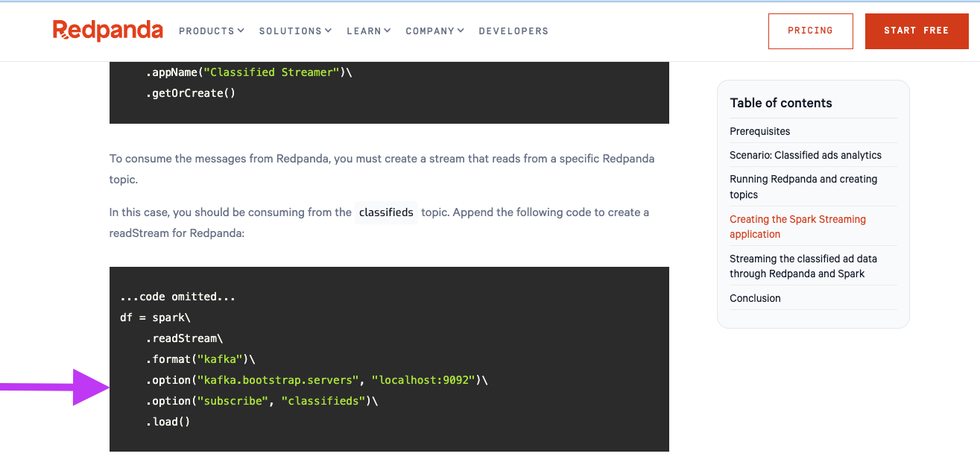Screen dimensions: 980x474
Task: Click the Start Free button
Action: pyautogui.click(x=917, y=31)
